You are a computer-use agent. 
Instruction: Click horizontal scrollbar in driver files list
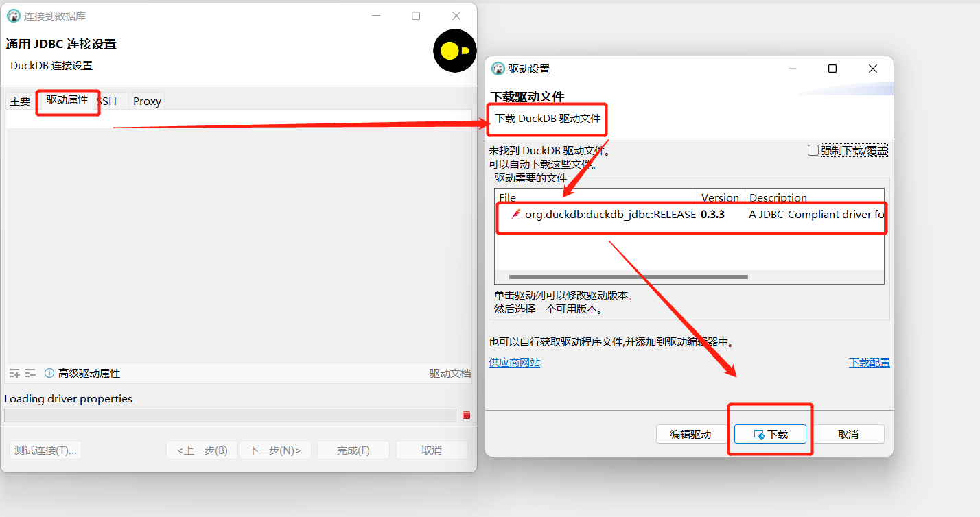pos(628,277)
